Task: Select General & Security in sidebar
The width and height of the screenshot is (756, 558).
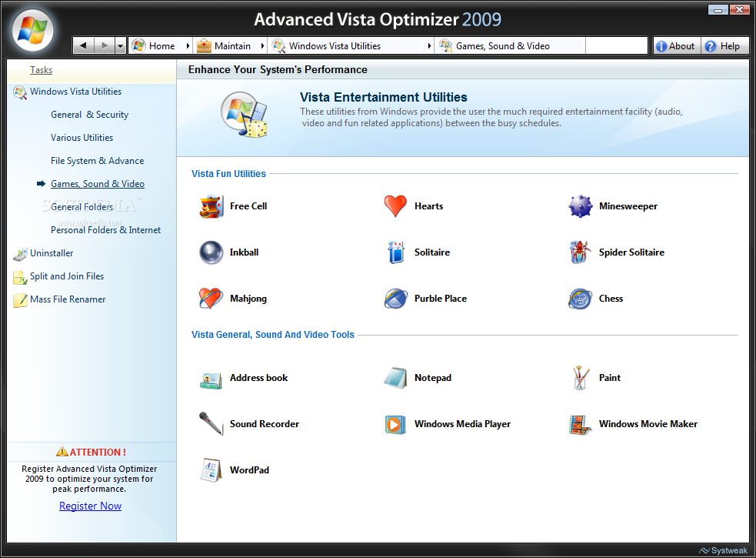Action: [x=90, y=115]
